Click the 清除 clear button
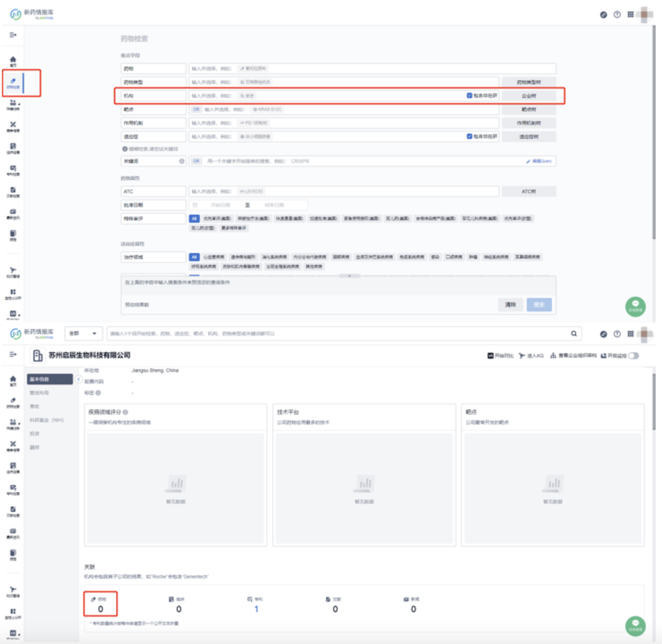 click(510, 305)
